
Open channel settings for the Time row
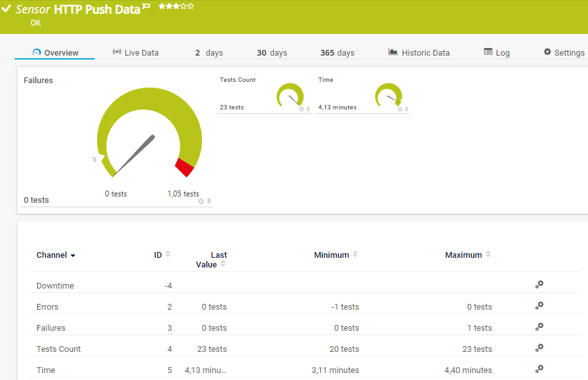click(x=539, y=370)
